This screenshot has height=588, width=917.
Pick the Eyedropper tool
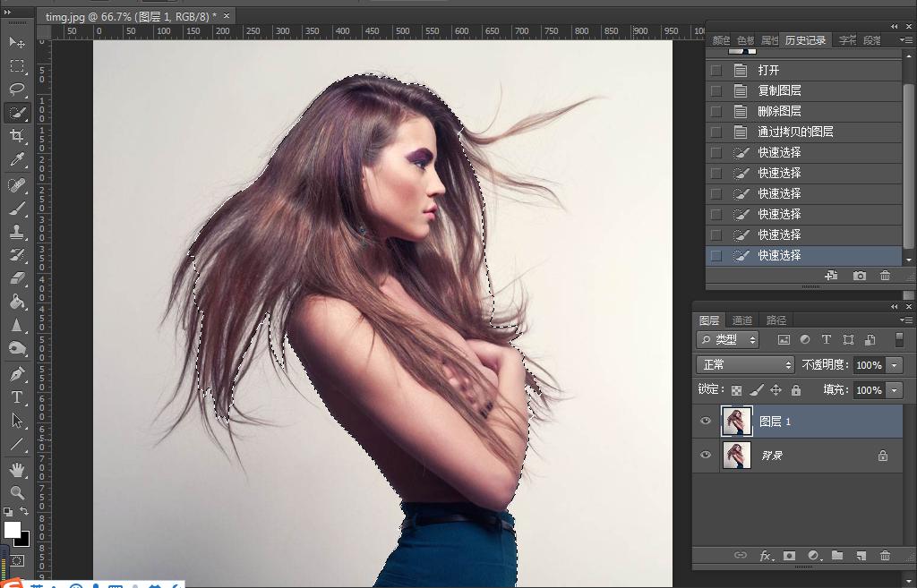[x=17, y=160]
